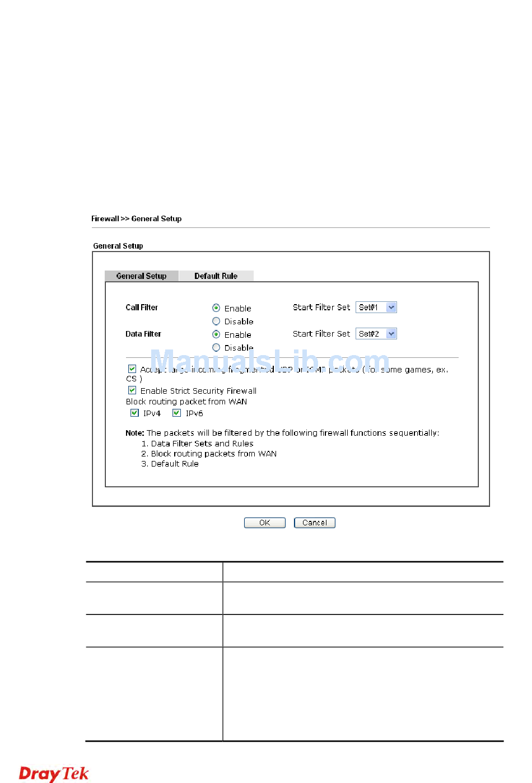Viewport: 532px width, 783px height.
Task: Click the Cancel button
Action: (315, 523)
